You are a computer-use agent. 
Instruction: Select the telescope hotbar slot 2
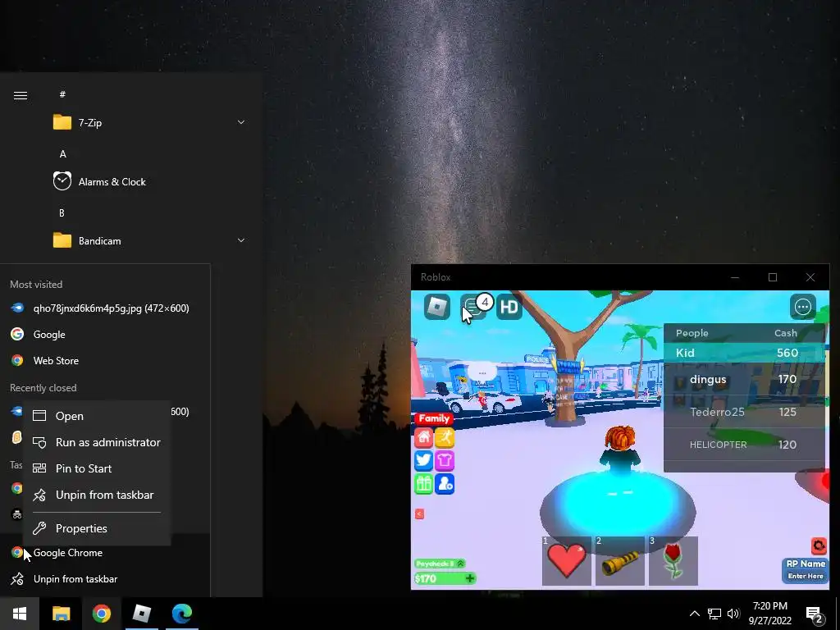pyautogui.click(x=620, y=561)
